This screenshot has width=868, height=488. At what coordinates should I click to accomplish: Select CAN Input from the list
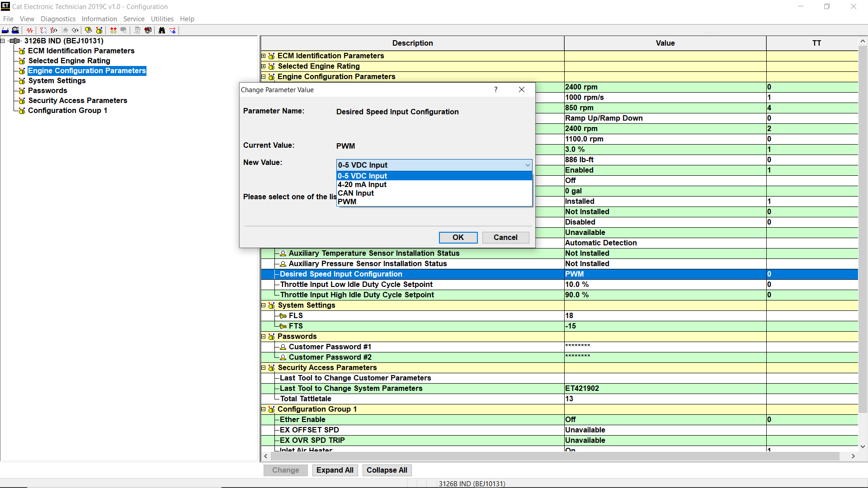tap(356, 193)
